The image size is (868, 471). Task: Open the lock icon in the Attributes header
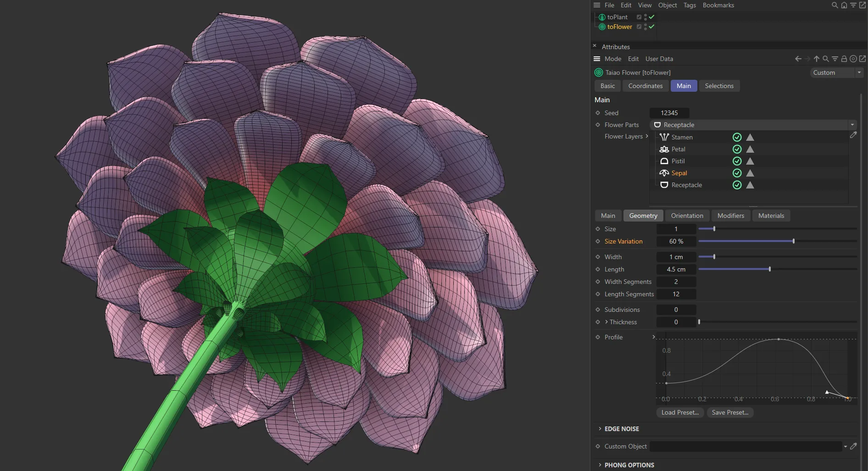[844, 59]
